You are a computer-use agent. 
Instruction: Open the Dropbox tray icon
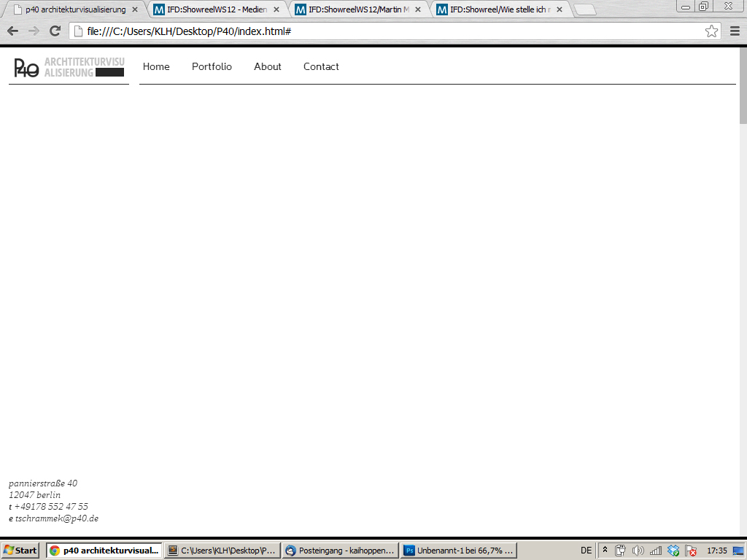pos(673,551)
